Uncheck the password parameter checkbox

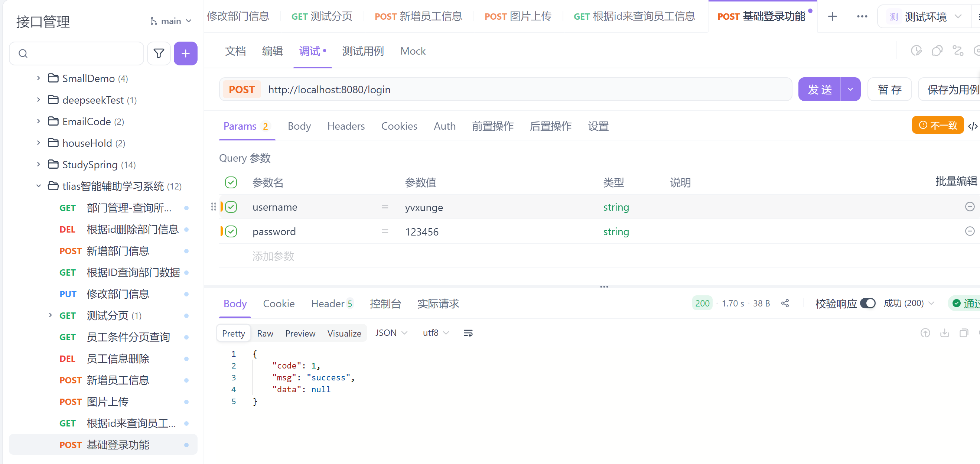tap(231, 231)
